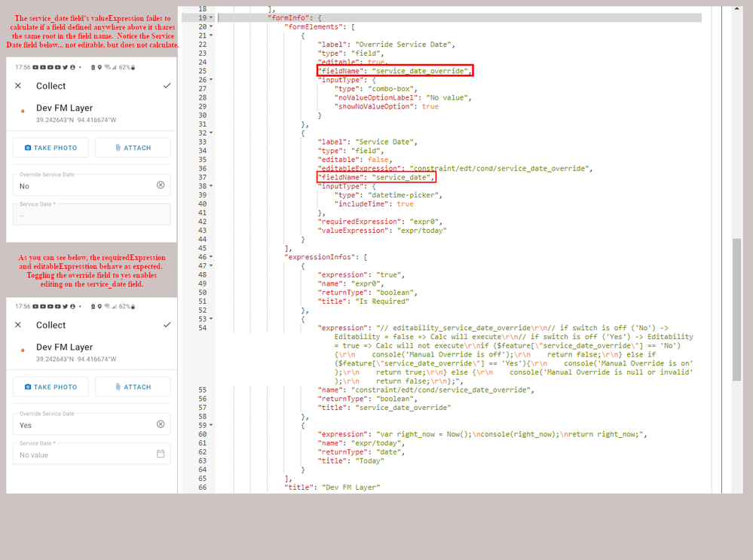Click the "Today" title on line 63
This screenshot has width=753, height=560.
[x=369, y=461]
